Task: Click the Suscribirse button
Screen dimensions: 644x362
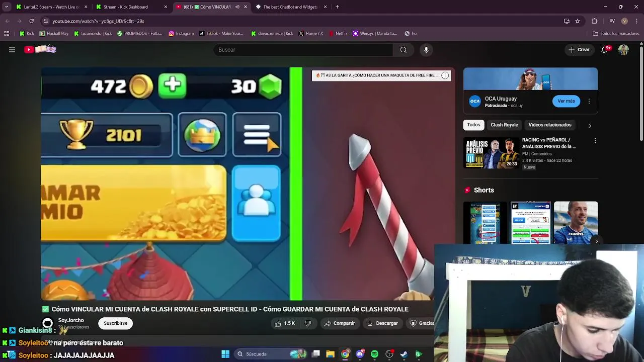Action: [x=116, y=323]
